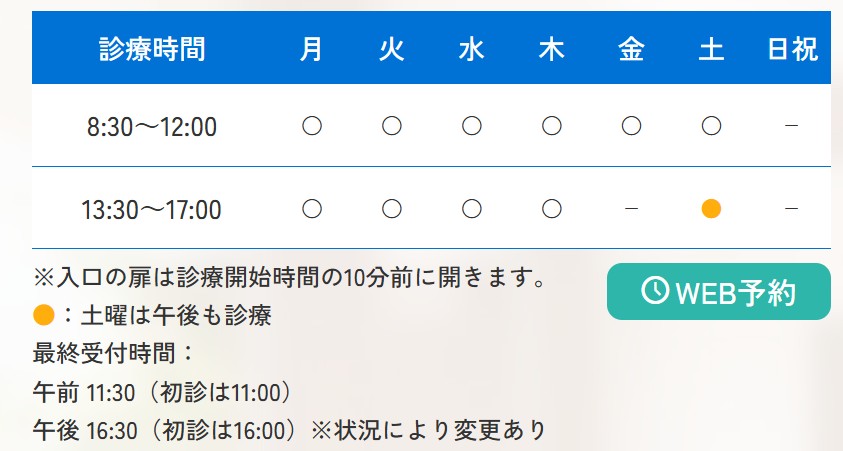The width and height of the screenshot is (843, 451).
Task: Click the Tuesday morning circle mark
Action: pos(391,126)
